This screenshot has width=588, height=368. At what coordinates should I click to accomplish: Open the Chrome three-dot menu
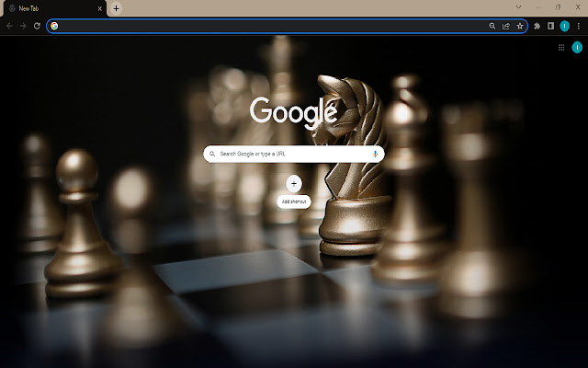click(578, 26)
